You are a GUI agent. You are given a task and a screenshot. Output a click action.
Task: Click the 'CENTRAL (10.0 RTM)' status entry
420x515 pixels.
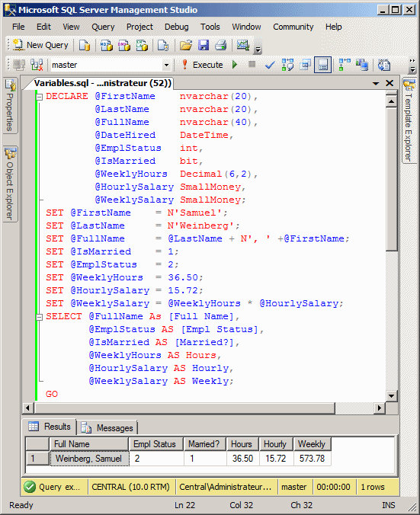[x=131, y=487]
